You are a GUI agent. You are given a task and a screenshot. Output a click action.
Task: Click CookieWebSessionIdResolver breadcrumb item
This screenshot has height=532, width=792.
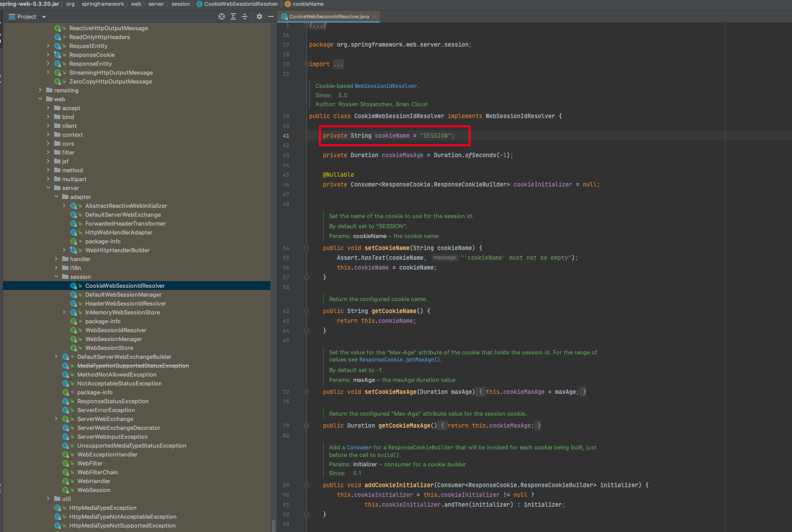tap(237, 4)
